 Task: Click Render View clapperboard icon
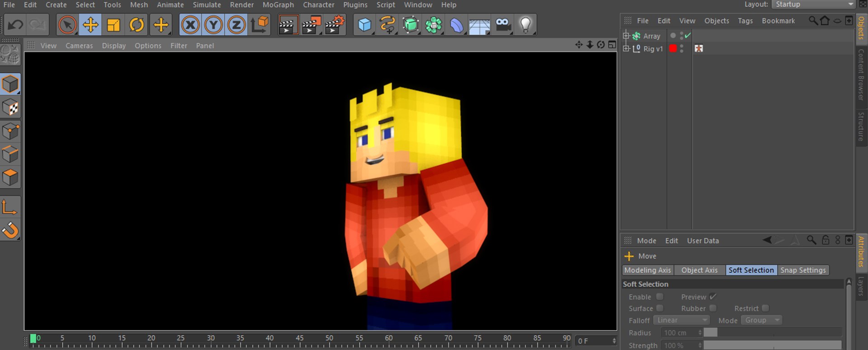pyautogui.click(x=288, y=24)
